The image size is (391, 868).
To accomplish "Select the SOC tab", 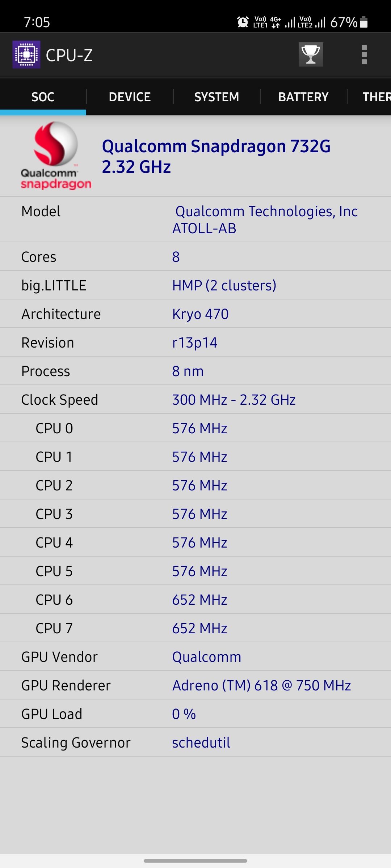I will 42,97.
